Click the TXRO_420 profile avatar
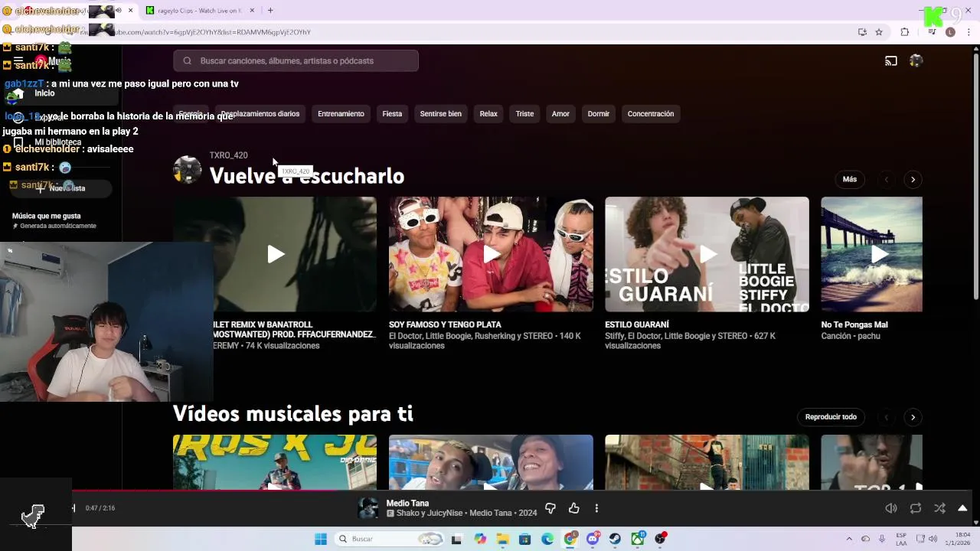This screenshot has height=551, width=980. click(187, 170)
